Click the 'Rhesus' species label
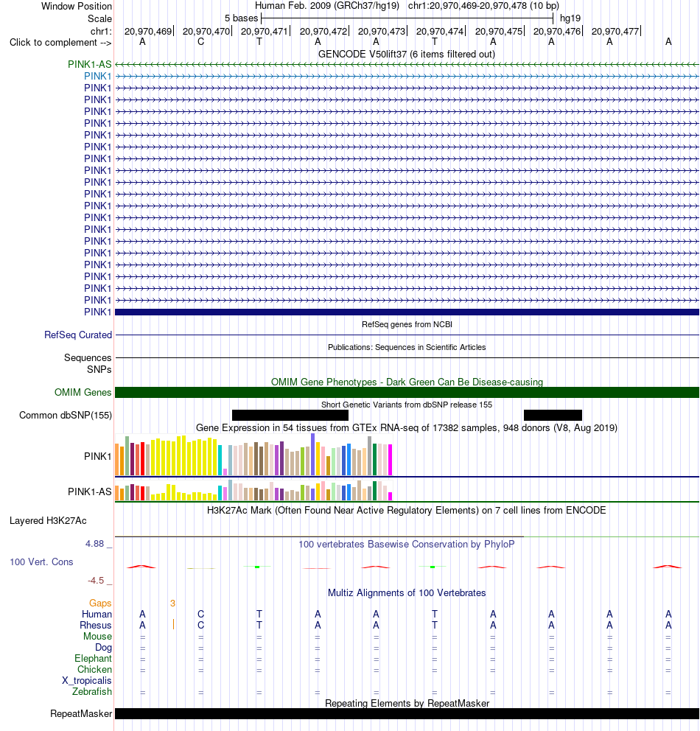The width and height of the screenshot is (700, 731). point(96,625)
